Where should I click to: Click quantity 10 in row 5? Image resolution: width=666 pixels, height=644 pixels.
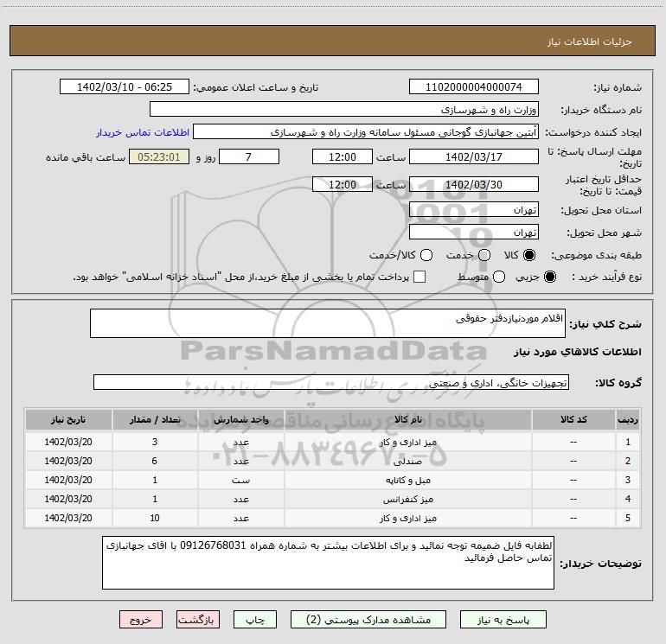click(x=155, y=518)
